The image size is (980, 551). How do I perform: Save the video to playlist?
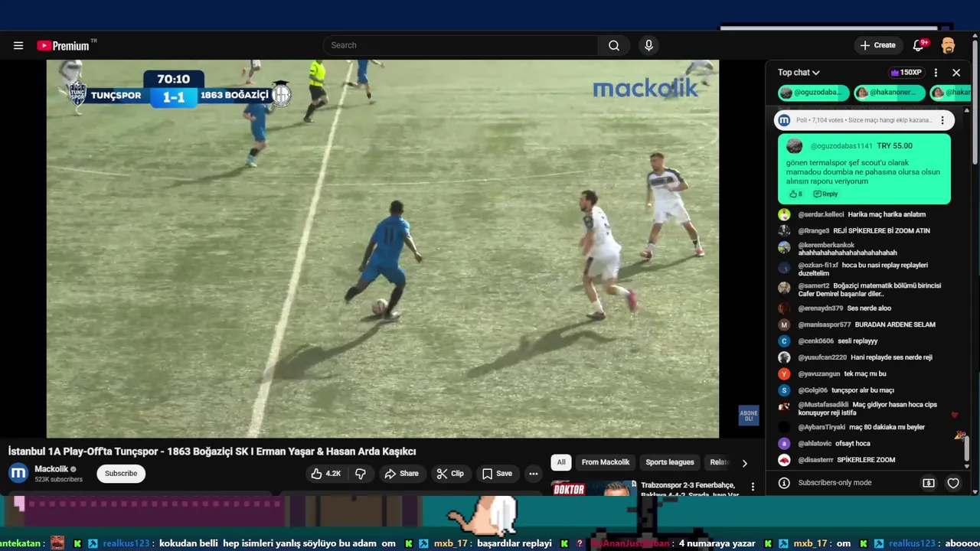pos(497,474)
